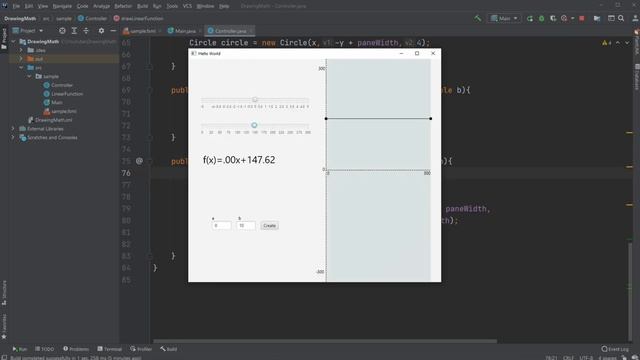640x360 pixels.
Task: Expand the .idea folder arrow
Action: point(21,50)
